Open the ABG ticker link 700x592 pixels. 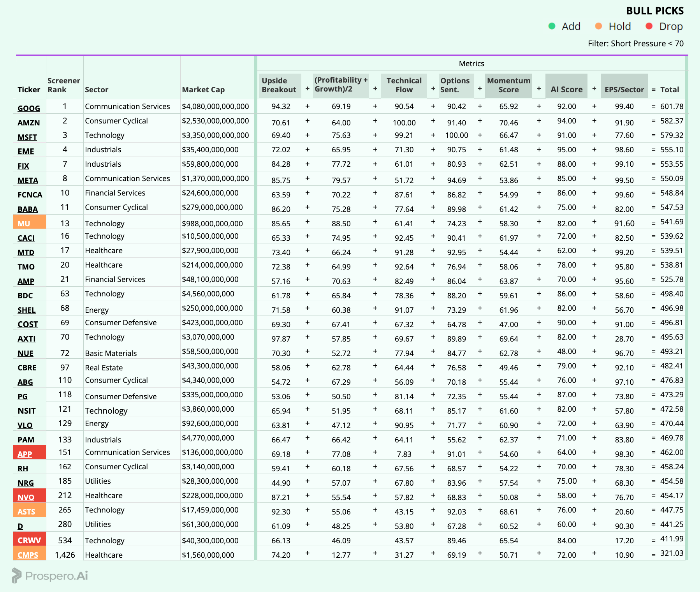tap(25, 382)
